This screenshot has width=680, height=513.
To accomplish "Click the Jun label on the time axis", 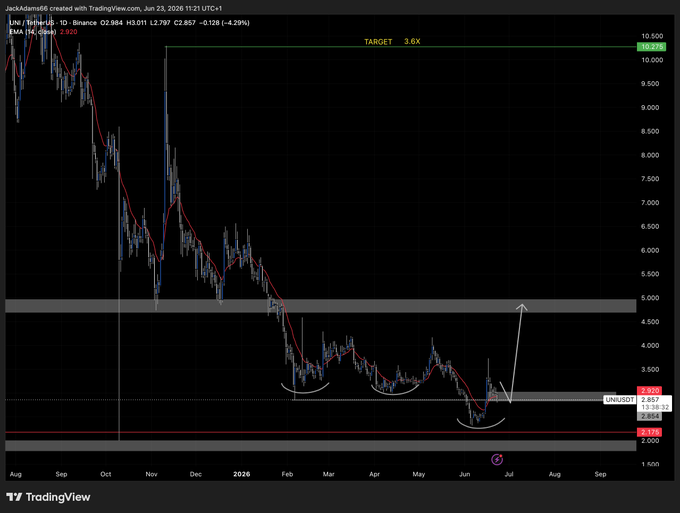I will tap(464, 474).
